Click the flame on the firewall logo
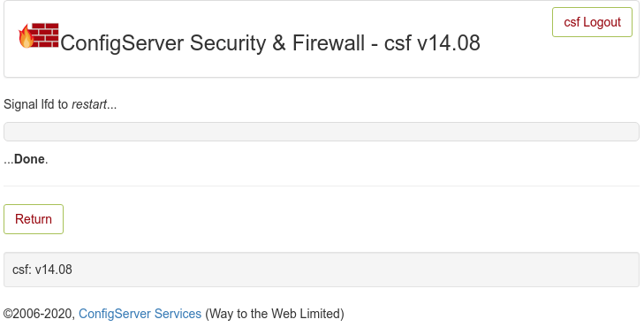 (26, 36)
